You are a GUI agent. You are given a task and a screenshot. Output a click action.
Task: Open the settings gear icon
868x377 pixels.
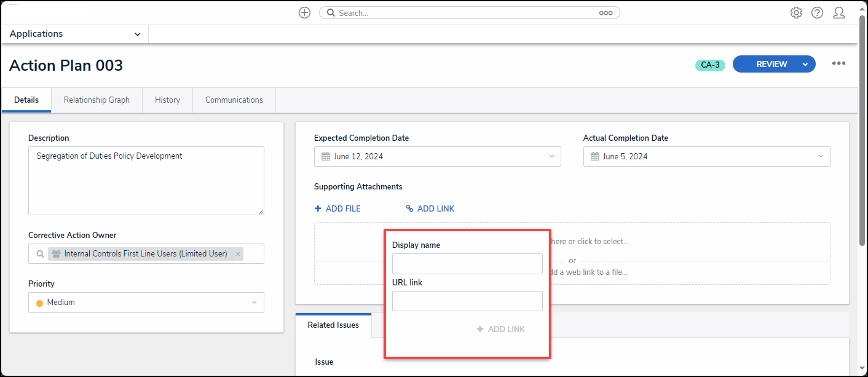[796, 13]
